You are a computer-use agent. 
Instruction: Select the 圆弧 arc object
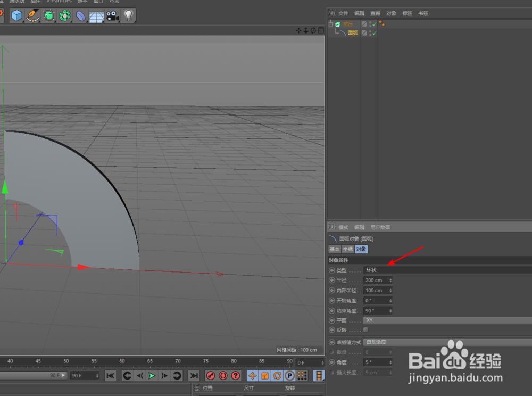353,33
